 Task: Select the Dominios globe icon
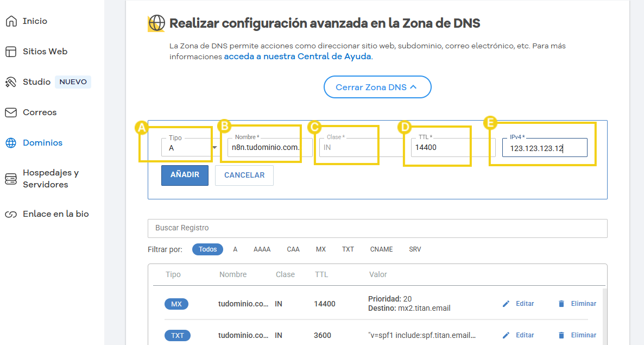click(11, 142)
